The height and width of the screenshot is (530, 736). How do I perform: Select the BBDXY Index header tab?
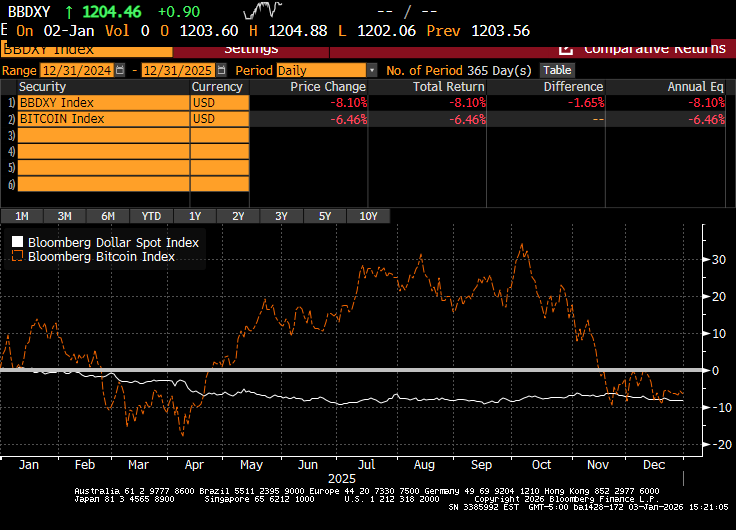point(86,48)
